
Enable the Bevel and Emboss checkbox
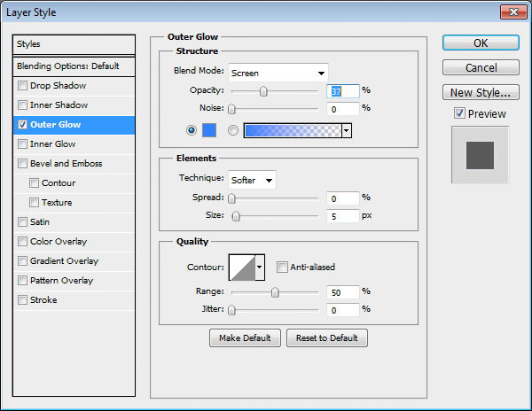coord(22,164)
